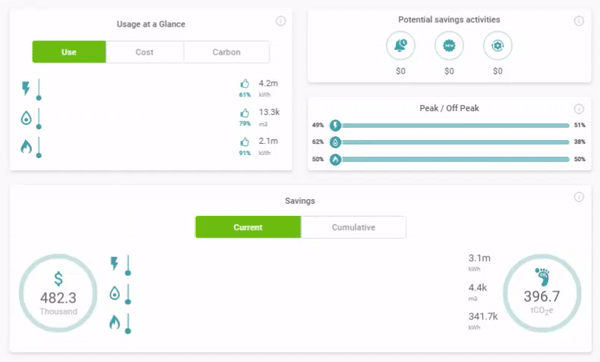Click the gas peak bar at 50%/50%
The width and height of the screenshot is (600, 362).
(x=455, y=159)
